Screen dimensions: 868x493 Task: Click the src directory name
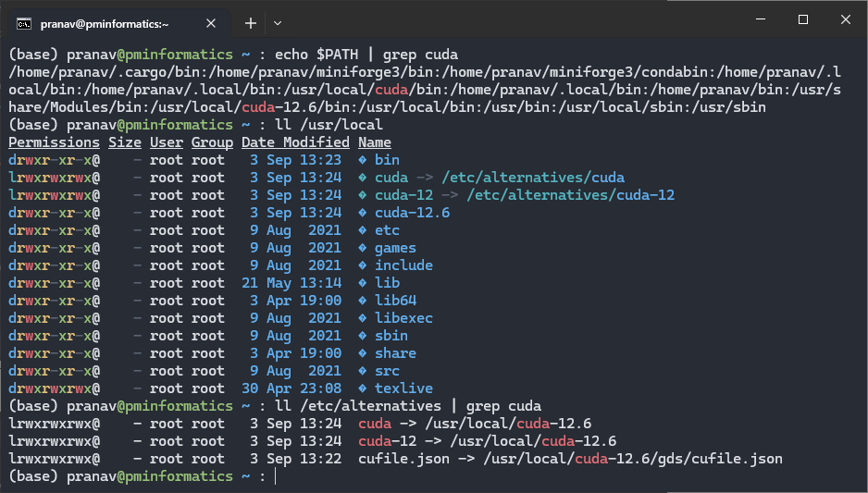[x=387, y=371]
